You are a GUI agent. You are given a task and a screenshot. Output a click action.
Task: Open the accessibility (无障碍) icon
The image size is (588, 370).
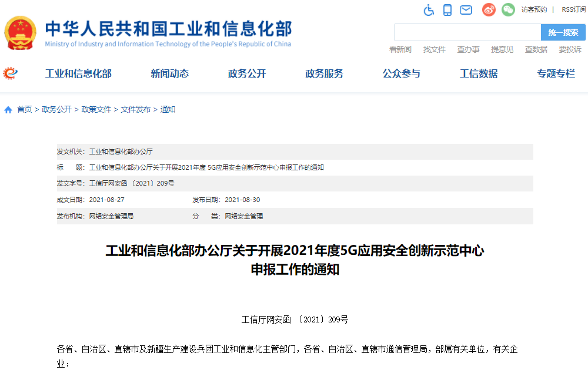[429, 9]
